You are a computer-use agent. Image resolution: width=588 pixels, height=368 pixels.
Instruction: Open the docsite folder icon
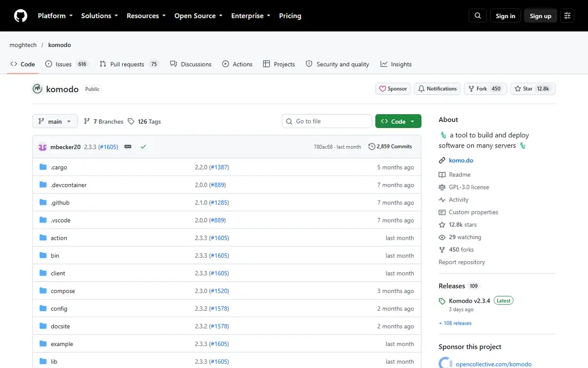43,326
